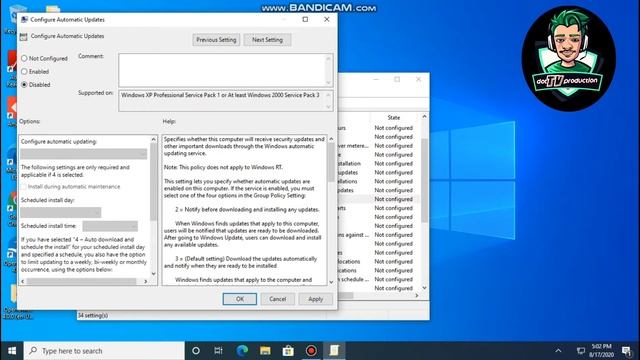Click the Type here to search box
This screenshot has height=360, width=640.
pyautogui.click(x=104, y=351)
